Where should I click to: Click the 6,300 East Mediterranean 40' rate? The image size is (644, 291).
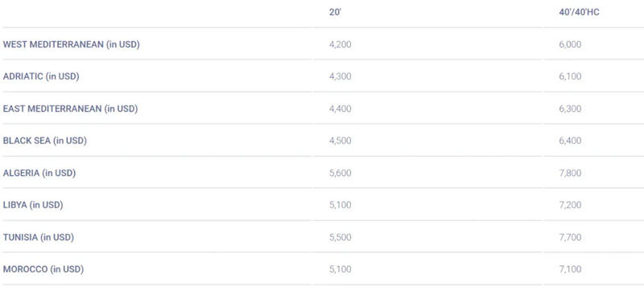pos(570,109)
